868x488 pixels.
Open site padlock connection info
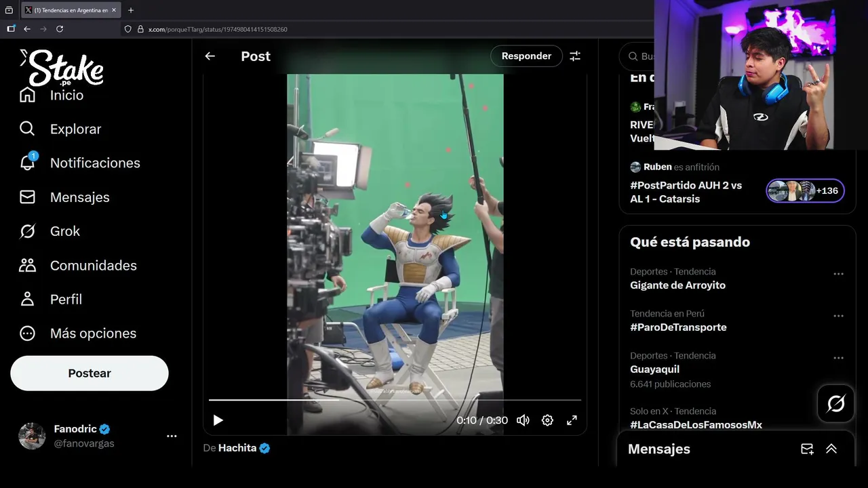(x=140, y=29)
